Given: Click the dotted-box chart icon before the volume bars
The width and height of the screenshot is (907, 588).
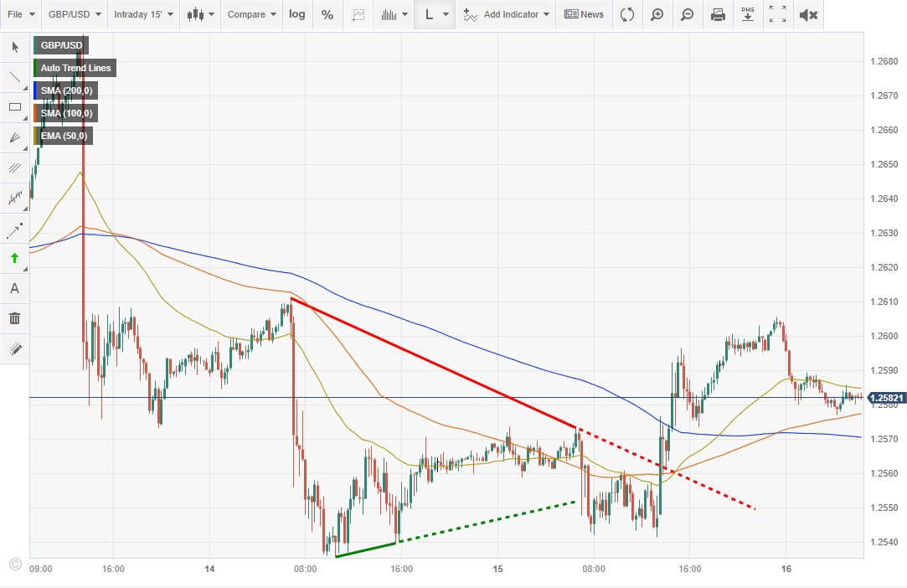Looking at the screenshot, I should tap(358, 14).
